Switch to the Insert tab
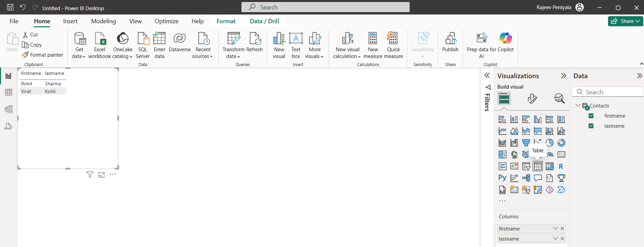The image size is (644, 247). (70, 21)
